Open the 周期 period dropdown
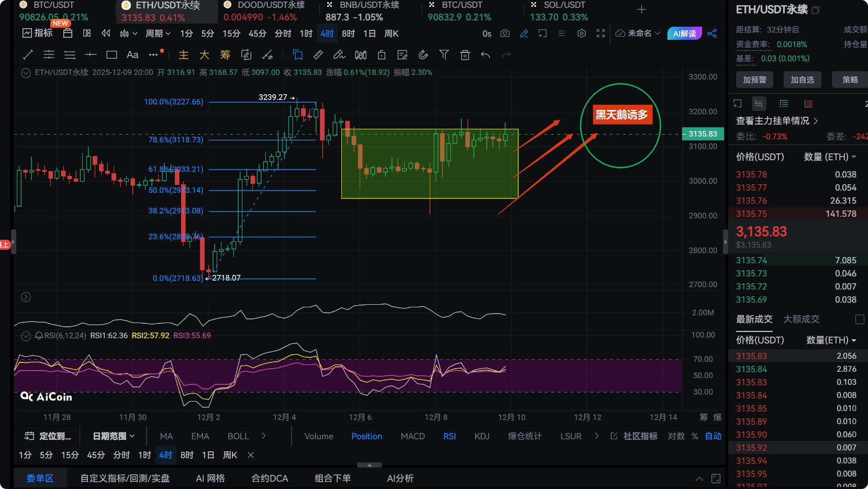 [158, 34]
